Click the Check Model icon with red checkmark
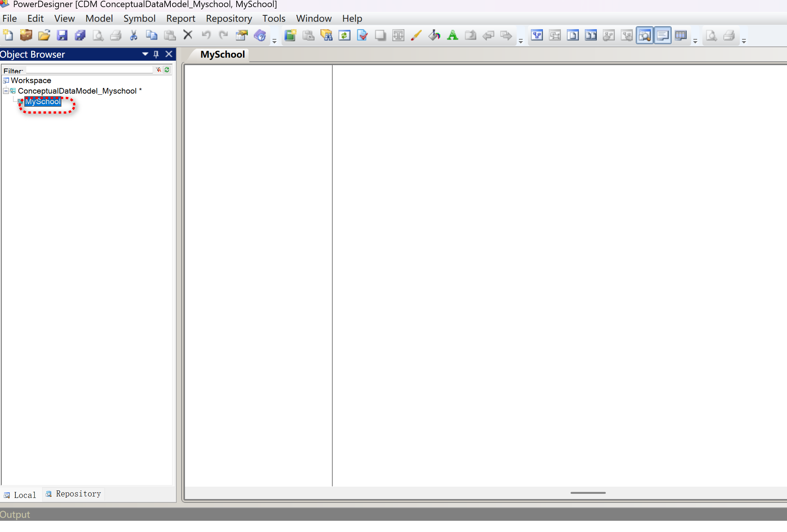The image size is (787, 532). (x=362, y=36)
